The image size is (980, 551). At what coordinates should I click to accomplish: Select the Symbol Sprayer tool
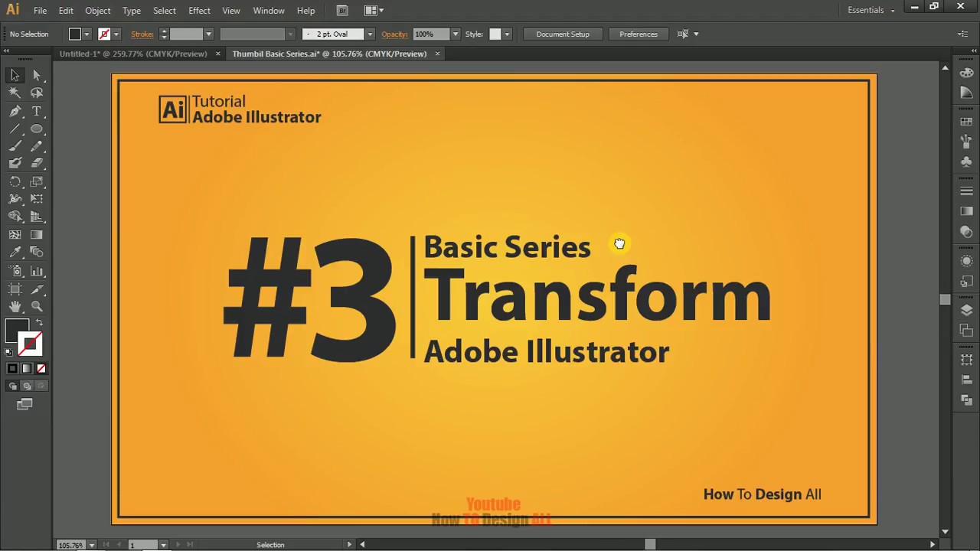15,271
